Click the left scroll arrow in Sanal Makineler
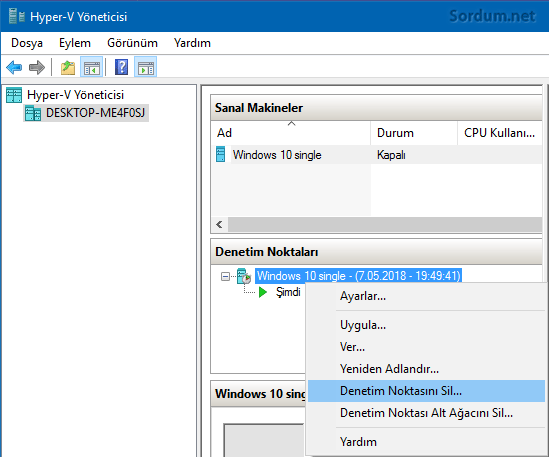549x457 pixels. [x=220, y=224]
